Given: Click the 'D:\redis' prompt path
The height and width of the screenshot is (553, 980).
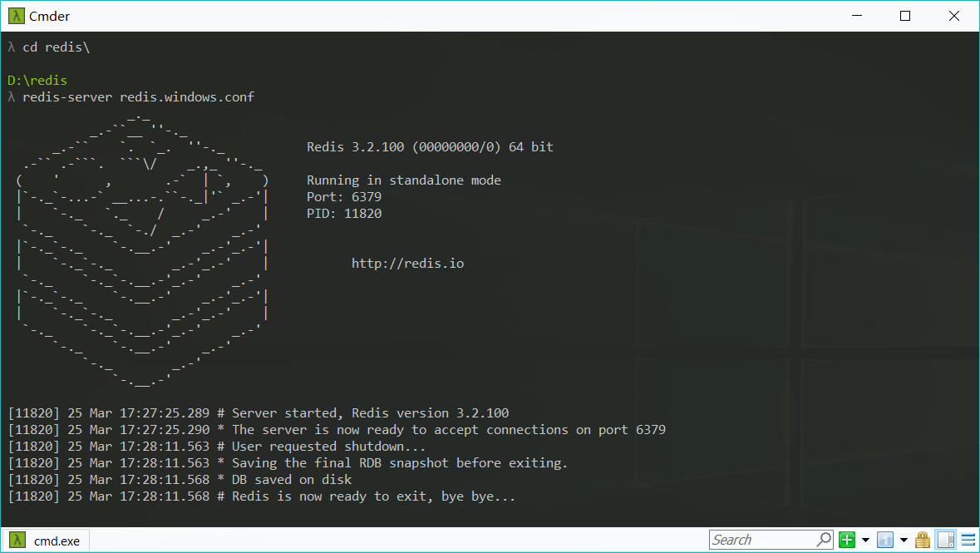Looking at the screenshot, I should [x=37, y=80].
